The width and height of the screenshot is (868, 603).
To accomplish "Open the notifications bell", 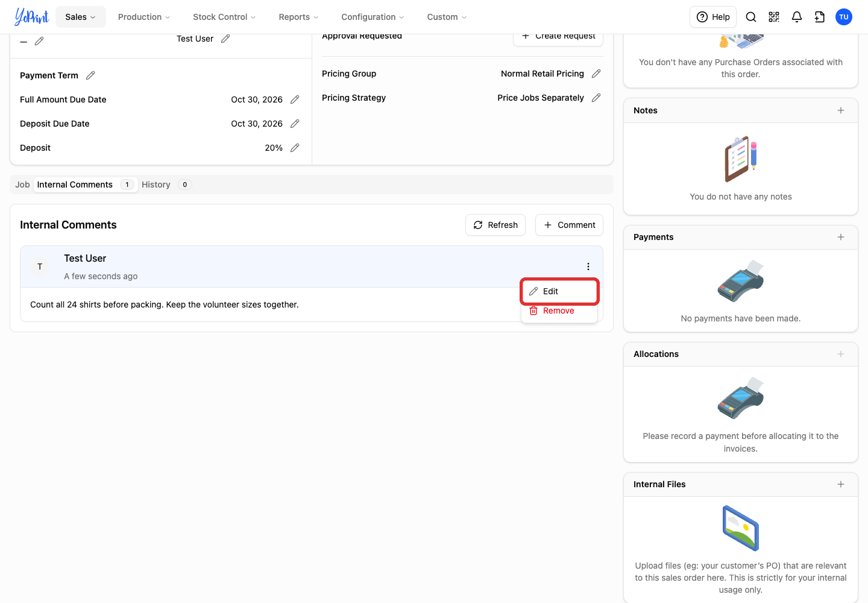I will click(x=797, y=17).
